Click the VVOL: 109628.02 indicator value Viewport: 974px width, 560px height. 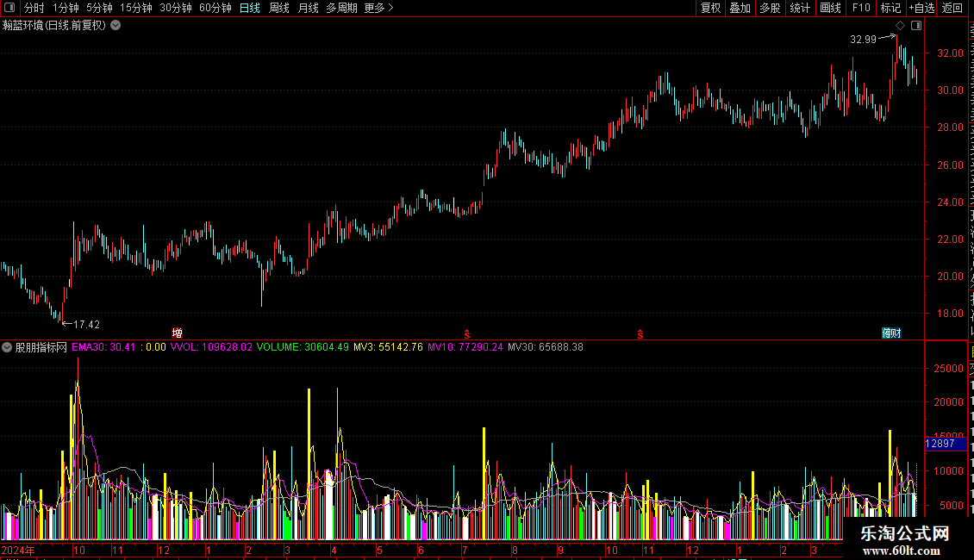211,347
